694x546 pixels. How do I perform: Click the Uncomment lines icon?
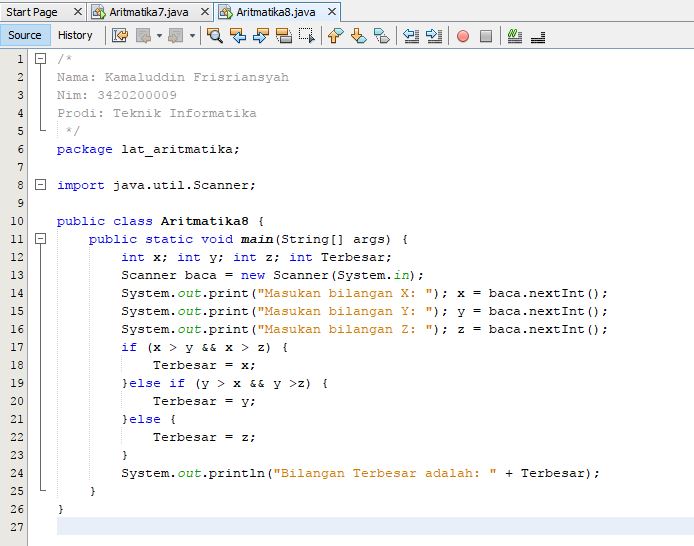coord(538,37)
